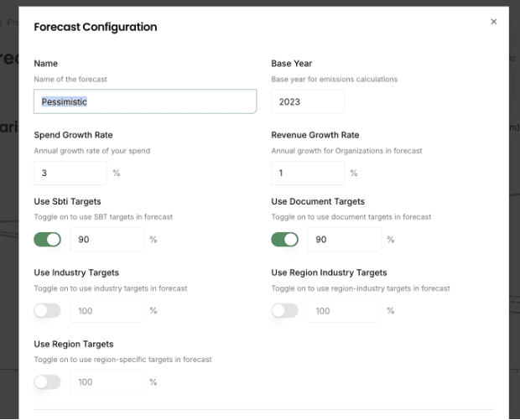Click the Use Region Industry Targets label
The height and width of the screenshot is (420, 520).
tap(329, 272)
